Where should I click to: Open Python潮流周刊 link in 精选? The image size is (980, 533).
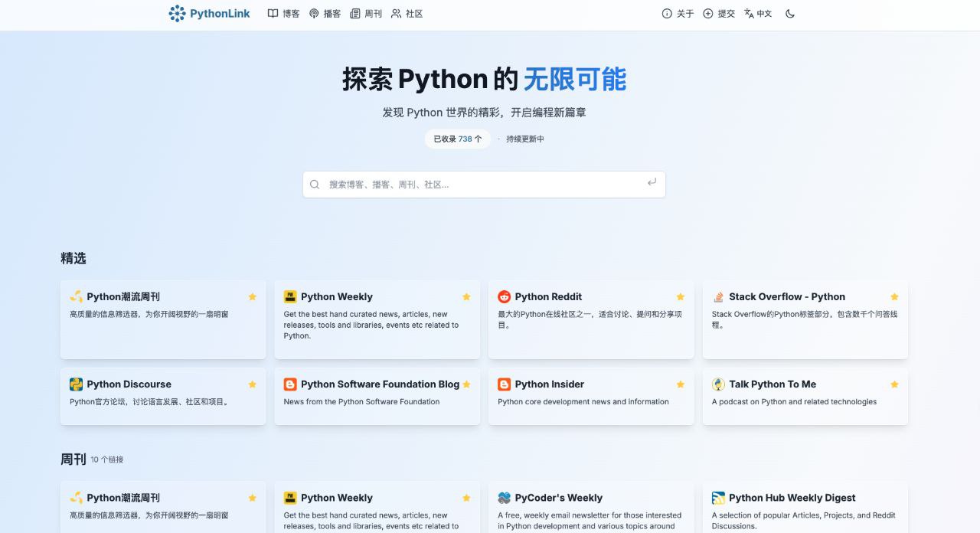click(123, 296)
